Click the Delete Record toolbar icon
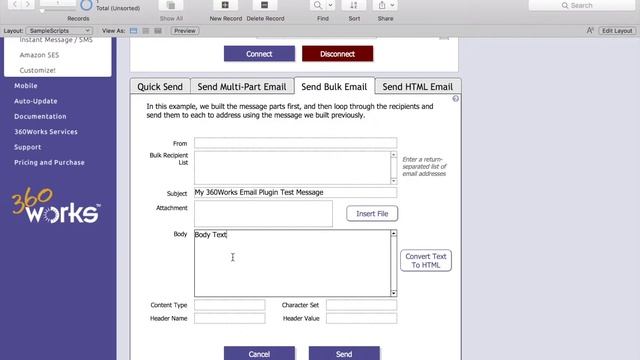Screen dimensions: 640x360 [x=264, y=5]
